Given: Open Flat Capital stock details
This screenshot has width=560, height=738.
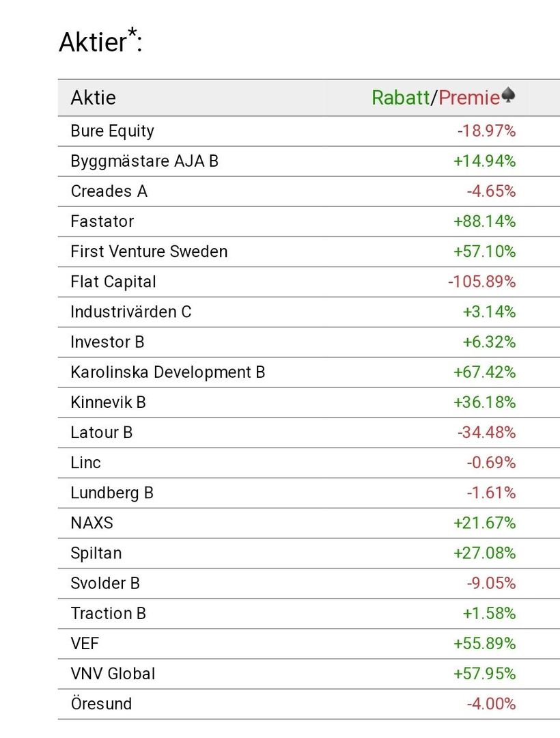Looking at the screenshot, I should point(113,282).
